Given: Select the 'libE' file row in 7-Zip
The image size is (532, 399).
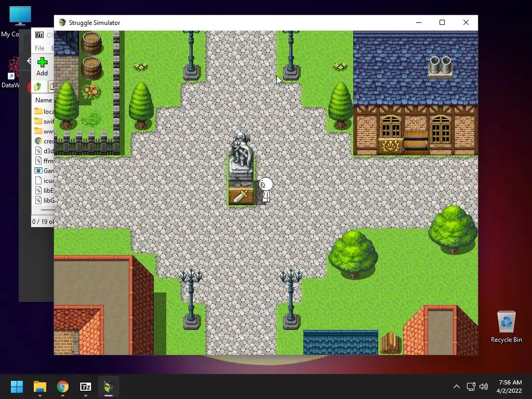Looking at the screenshot, I should pos(44,190).
